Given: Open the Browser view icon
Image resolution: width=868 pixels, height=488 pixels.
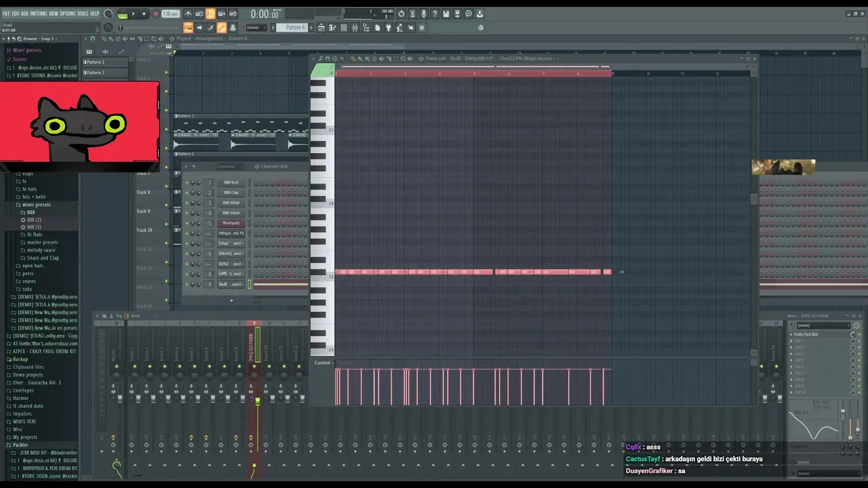Looking at the screenshot, I should pos(366,27).
